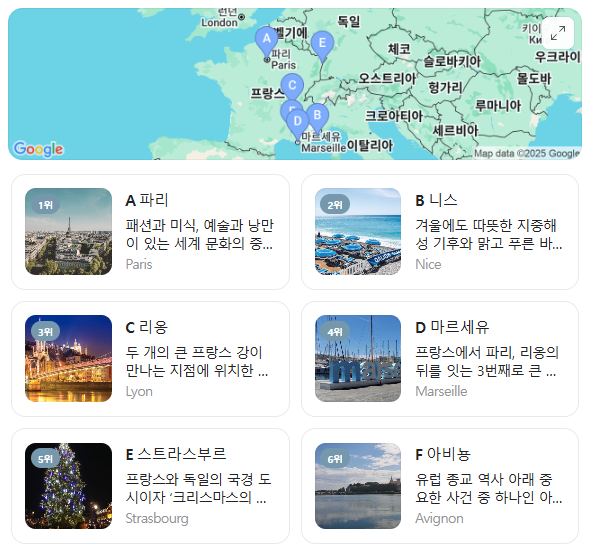Select map pin E at Strasbourg
The height and width of the screenshot is (548, 593).
[322, 46]
